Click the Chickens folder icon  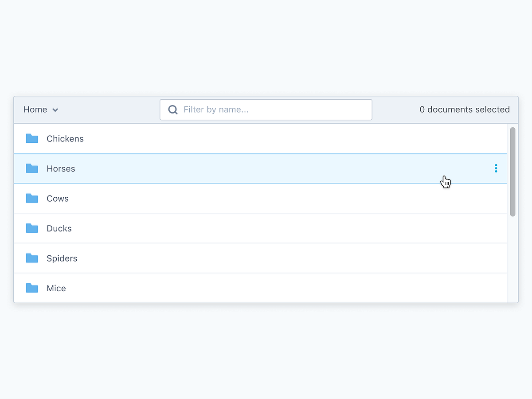(x=31, y=138)
